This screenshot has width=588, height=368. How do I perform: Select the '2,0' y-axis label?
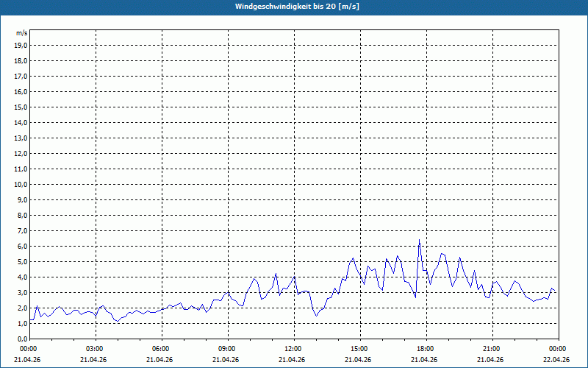(x=22, y=308)
